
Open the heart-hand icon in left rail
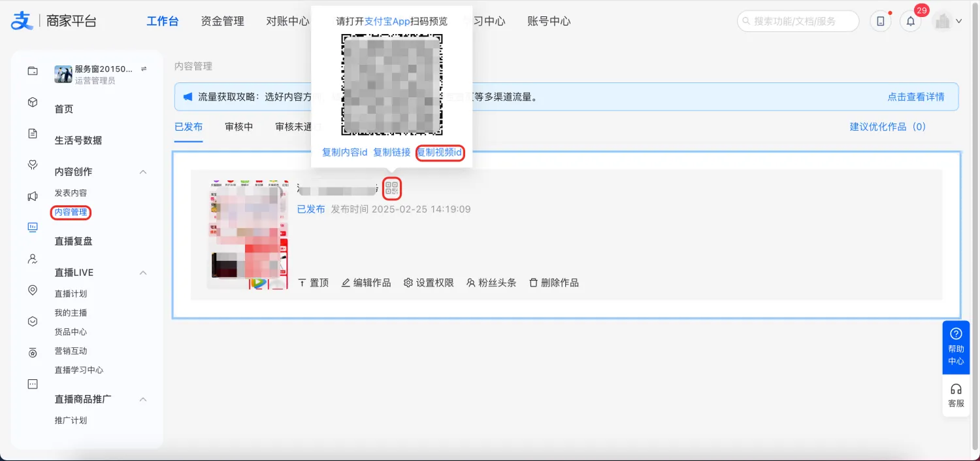[33, 164]
